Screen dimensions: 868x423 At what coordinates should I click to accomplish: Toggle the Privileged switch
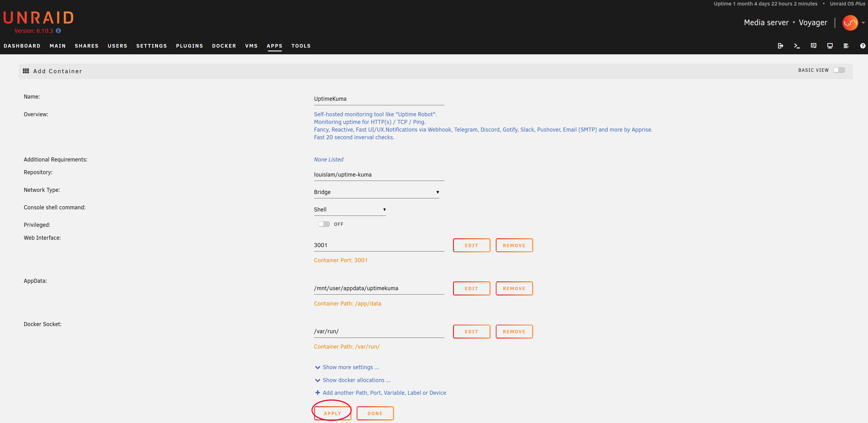pos(324,224)
